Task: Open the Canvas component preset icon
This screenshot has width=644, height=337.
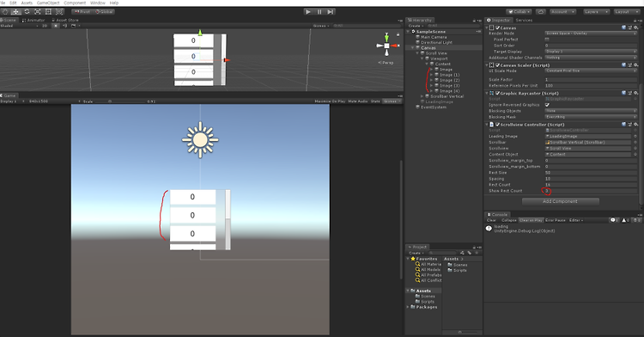Action: [630, 28]
